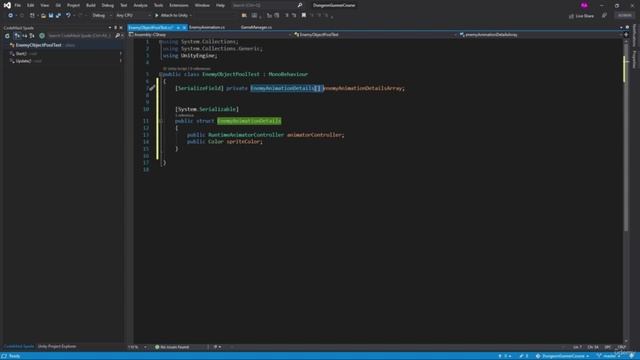This screenshot has width=640, height=360.
Task: Click the enemyAnimationDetailsArray field name in code
Action: point(363,88)
